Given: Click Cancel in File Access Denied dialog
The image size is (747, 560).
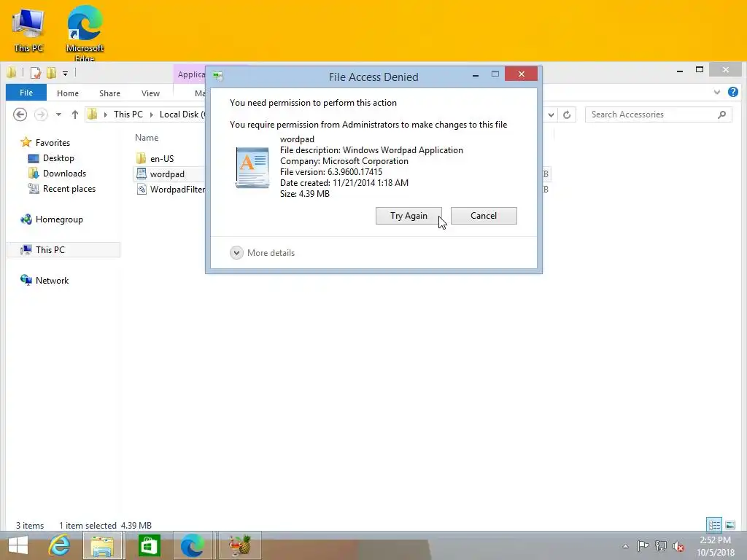Looking at the screenshot, I should pos(484,216).
